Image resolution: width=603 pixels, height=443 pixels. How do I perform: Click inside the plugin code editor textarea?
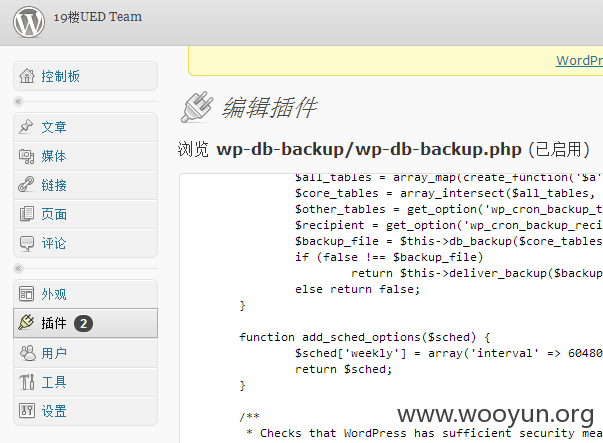click(x=391, y=308)
